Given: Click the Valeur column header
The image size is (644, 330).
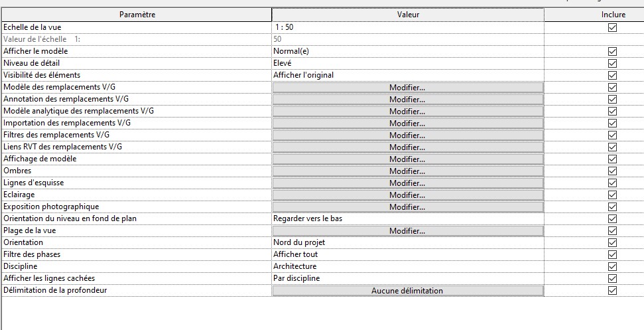Looking at the screenshot, I should [x=407, y=15].
